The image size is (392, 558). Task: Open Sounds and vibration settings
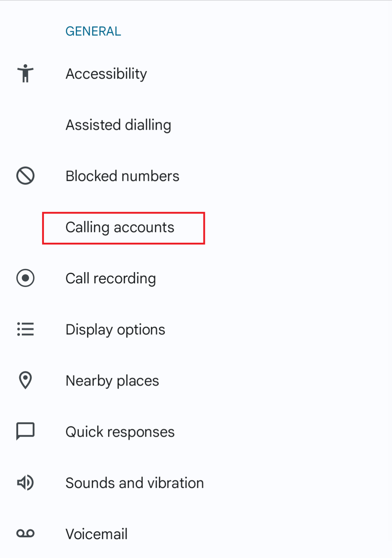134,482
